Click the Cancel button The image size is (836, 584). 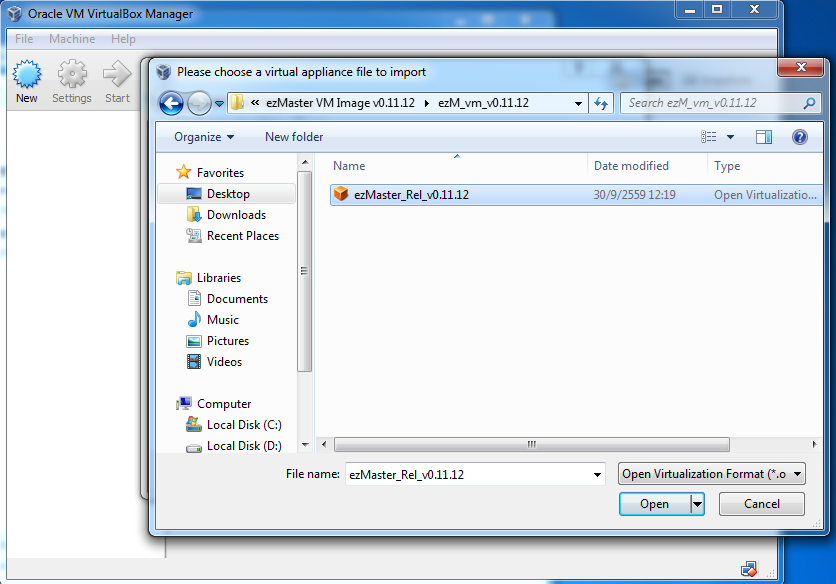(761, 504)
